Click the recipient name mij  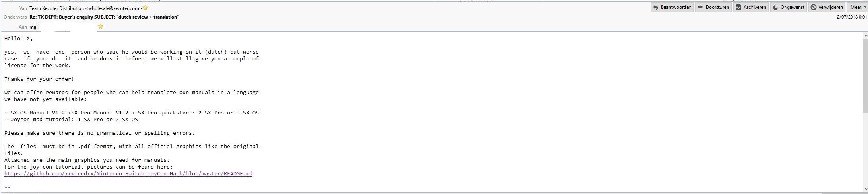33,27
